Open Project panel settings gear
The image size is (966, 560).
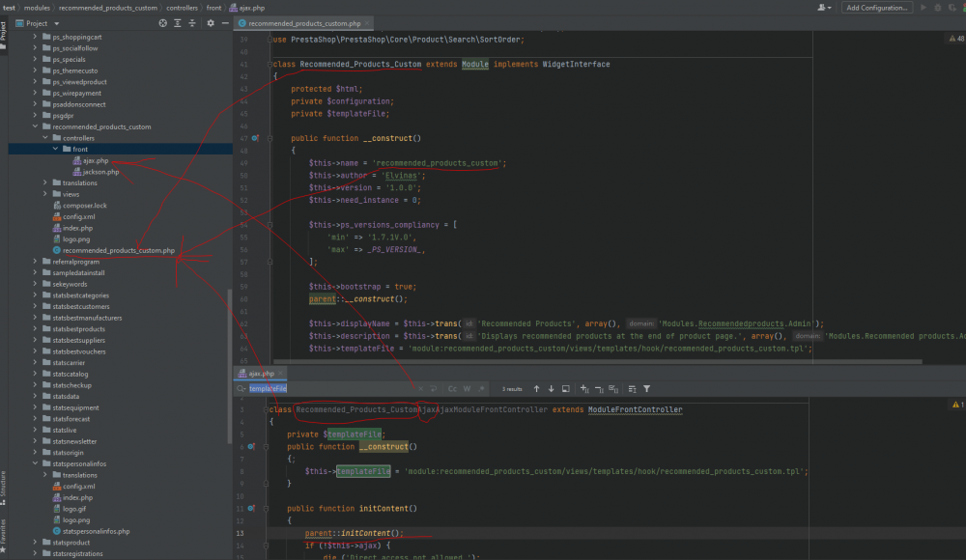coord(211,23)
